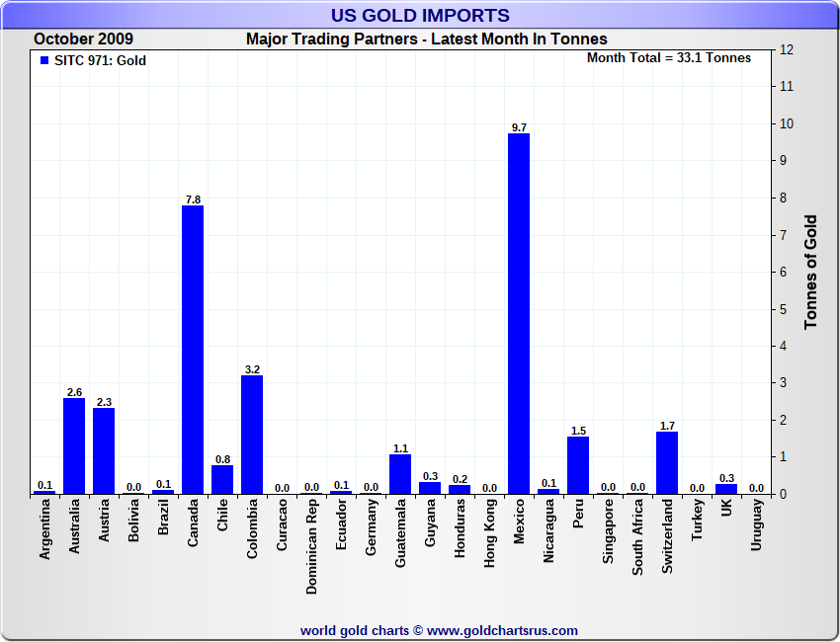Click the Colombia bar in the chart
The width and height of the screenshot is (840, 642).
(x=252, y=435)
